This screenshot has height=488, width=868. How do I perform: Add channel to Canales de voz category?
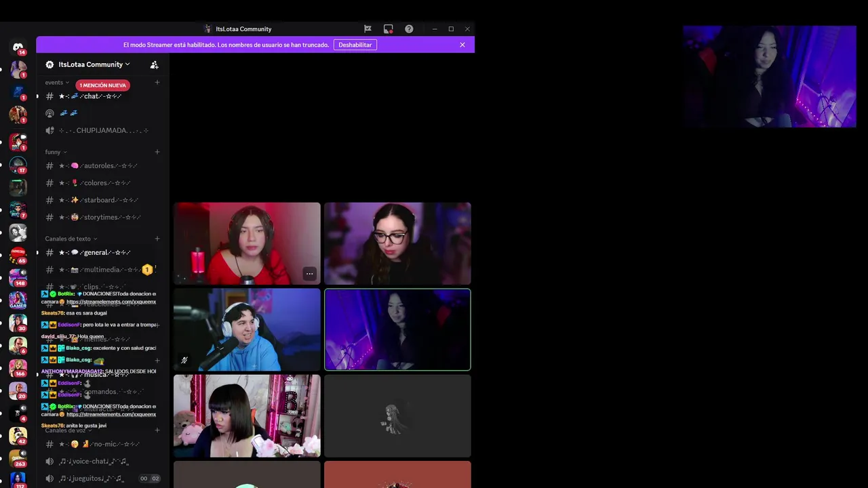tap(157, 430)
